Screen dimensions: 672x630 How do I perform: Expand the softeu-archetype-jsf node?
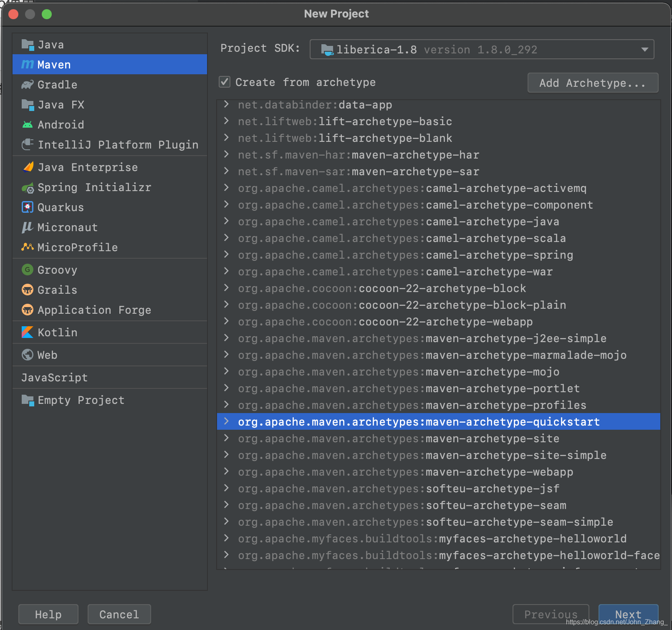click(x=226, y=488)
